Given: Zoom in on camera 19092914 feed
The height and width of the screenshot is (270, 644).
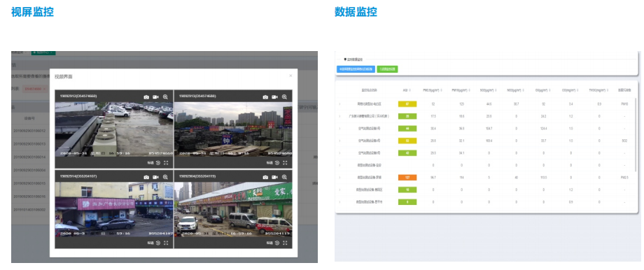Looking at the screenshot, I should 165,177.
